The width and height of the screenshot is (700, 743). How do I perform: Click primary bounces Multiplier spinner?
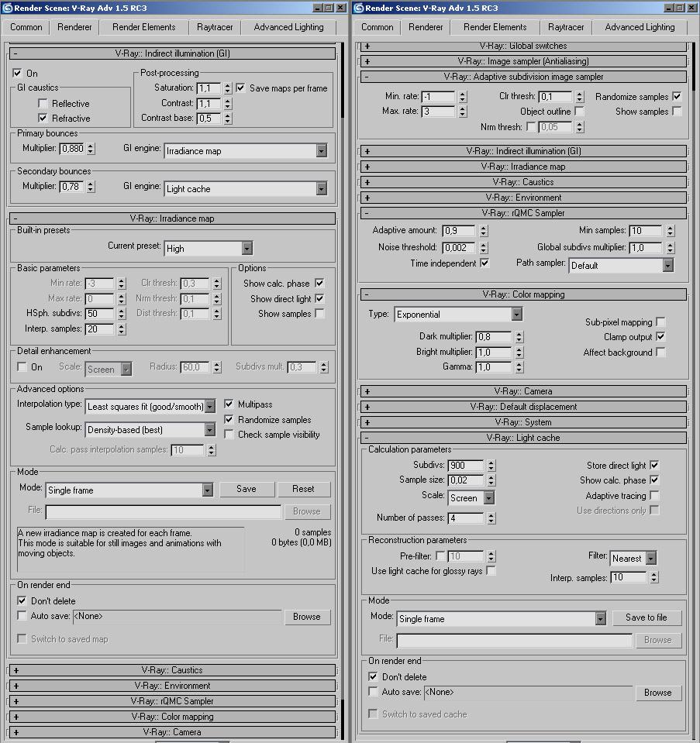click(x=91, y=148)
